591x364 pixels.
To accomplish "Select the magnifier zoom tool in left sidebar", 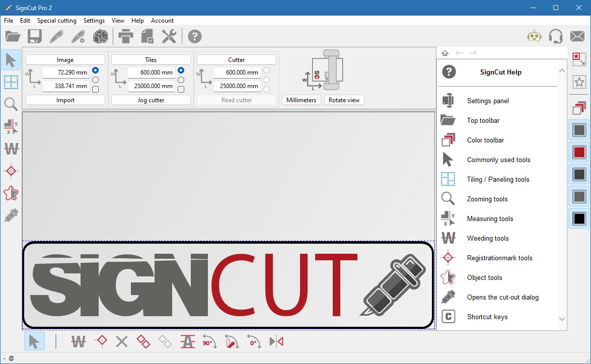I will [x=11, y=104].
